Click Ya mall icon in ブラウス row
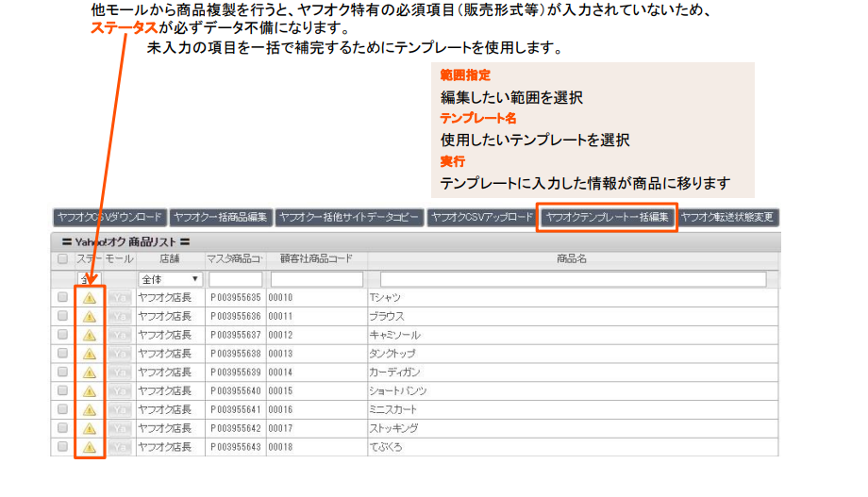This screenshot has height=497, width=868. tap(120, 317)
